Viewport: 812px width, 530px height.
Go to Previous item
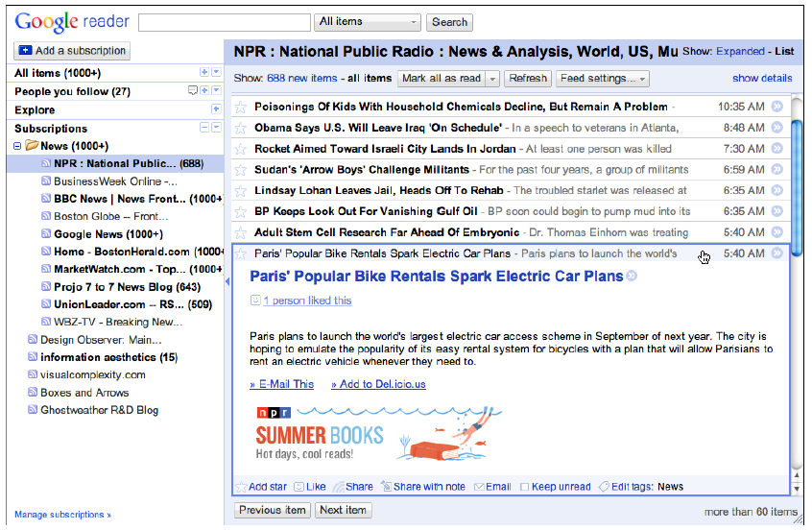click(x=273, y=510)
